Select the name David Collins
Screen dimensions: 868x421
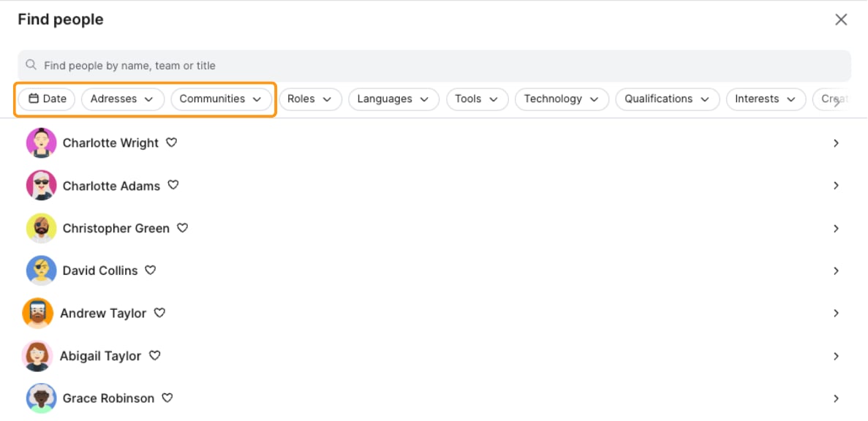(100, 271)
